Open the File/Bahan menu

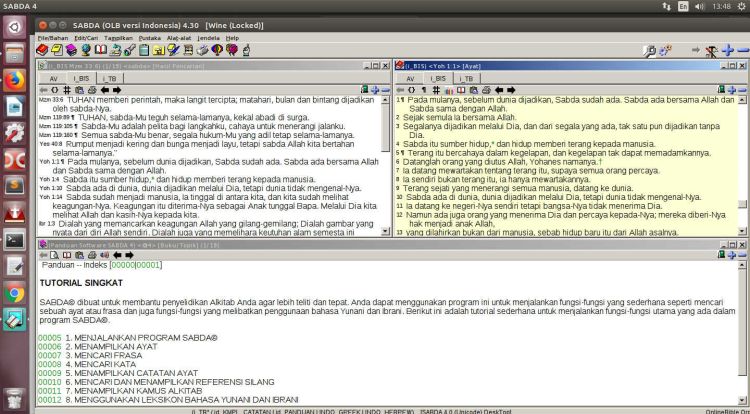53,38
